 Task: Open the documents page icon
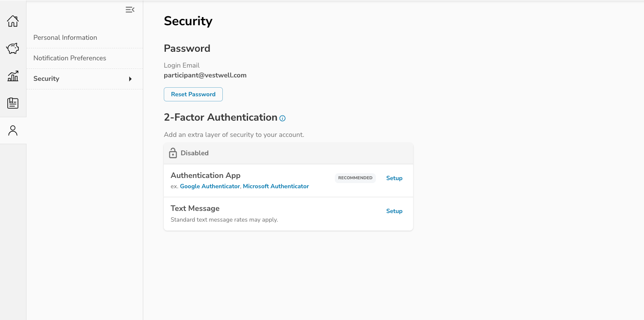point(13,103)
